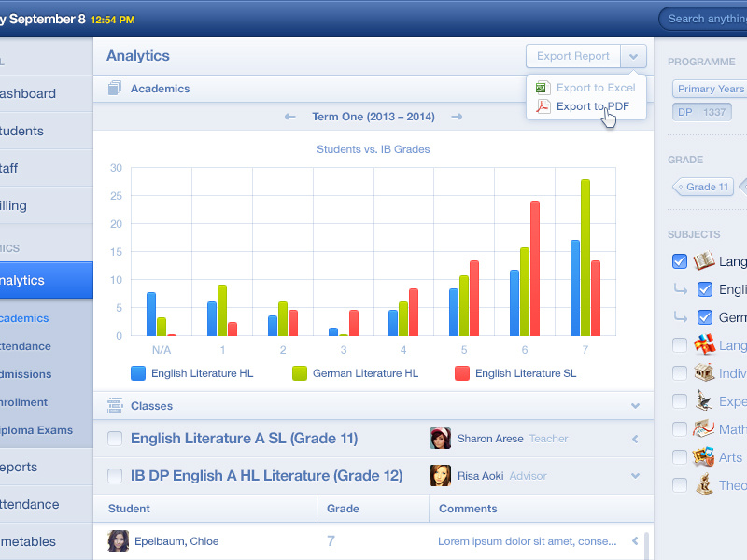Viewport: 747px width, 560px height.
Task: Click the IB DP English A HL Literature title
Action: coord(266,475)
